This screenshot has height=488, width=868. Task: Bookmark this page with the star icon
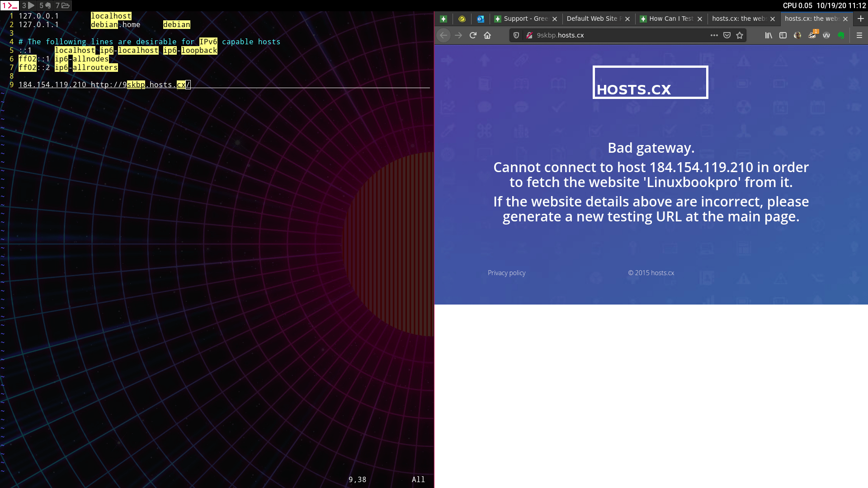pyautogui.click(x=740, y=35)
